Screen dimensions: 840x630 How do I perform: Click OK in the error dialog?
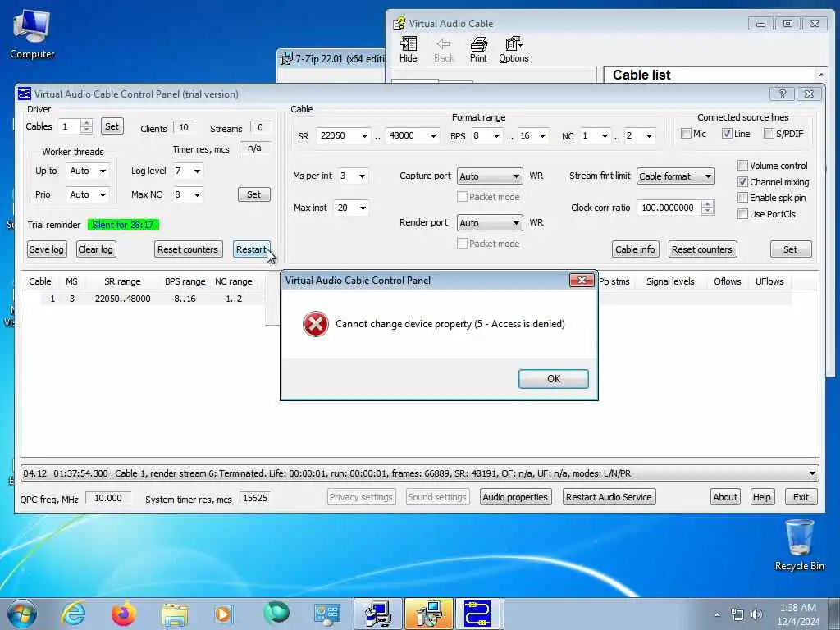coord(554,379)
